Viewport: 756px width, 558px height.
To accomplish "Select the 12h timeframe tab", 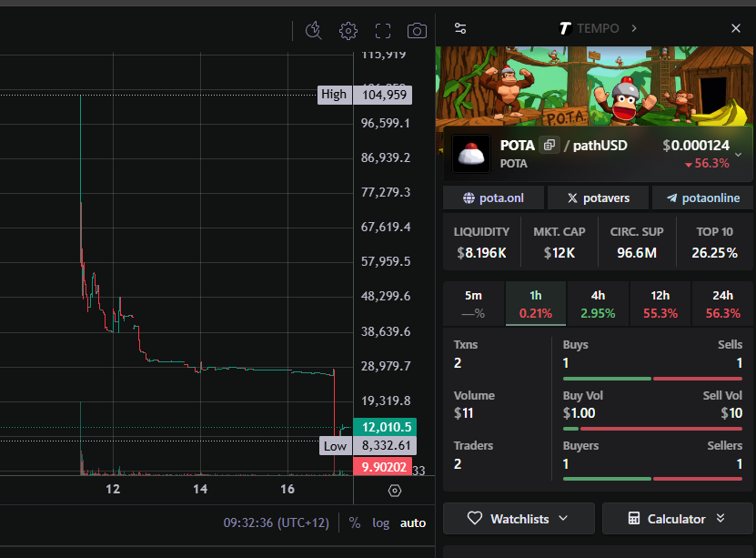I will pyautogui.click(x=660, y=304).
